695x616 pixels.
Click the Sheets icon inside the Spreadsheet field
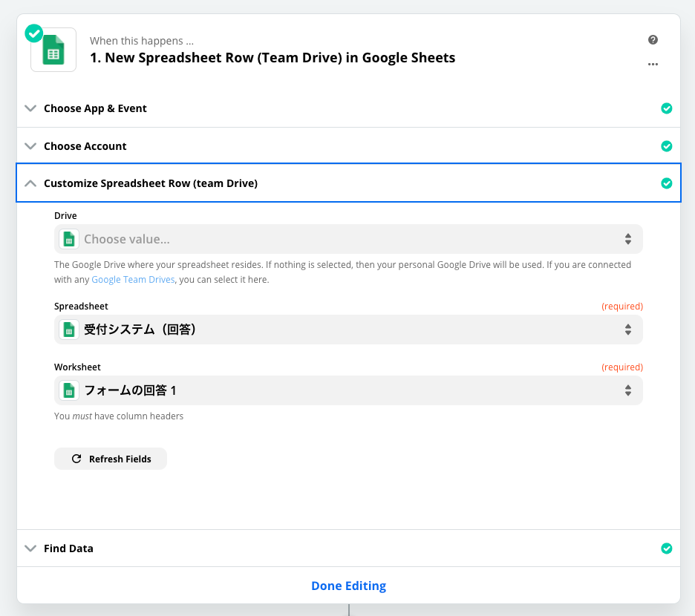68,330
